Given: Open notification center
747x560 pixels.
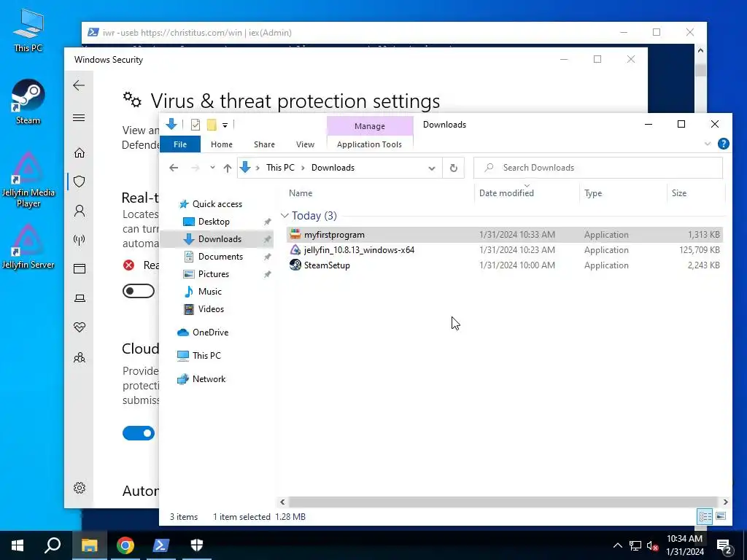Looking at the screenshot, I should [x=724, y=546].
